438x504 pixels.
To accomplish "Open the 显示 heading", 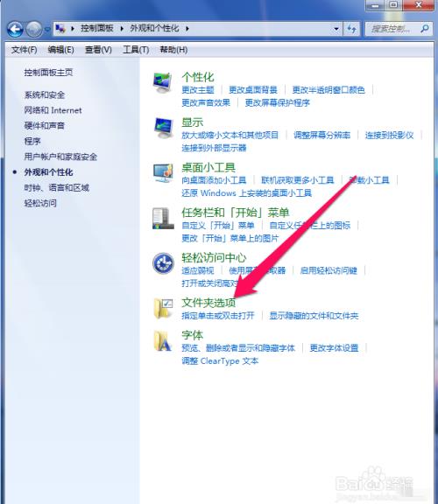I will tap(193, 122).
